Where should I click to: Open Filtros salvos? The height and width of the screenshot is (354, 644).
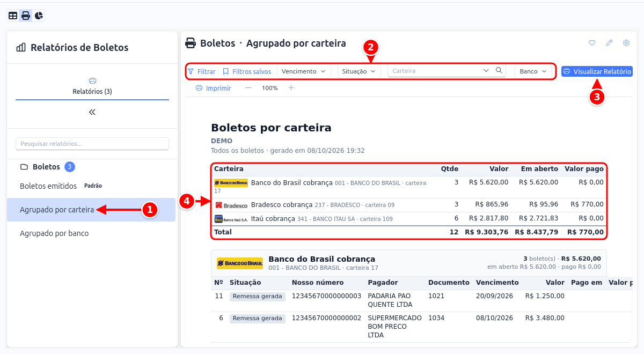click(247, 71)
